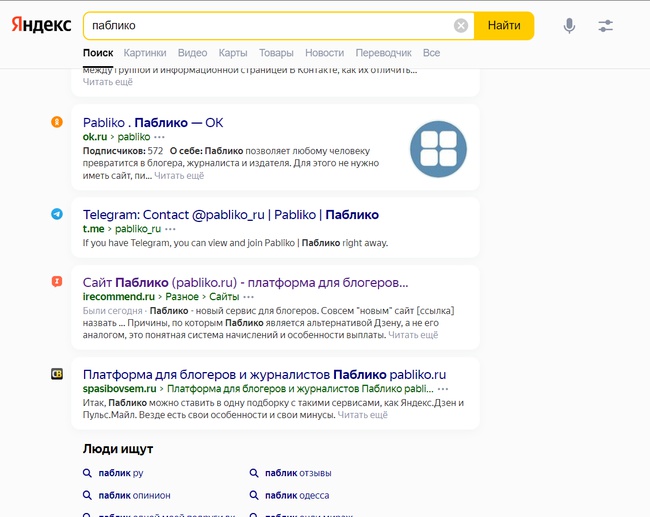Switch to the Новости tab
650x517 pixels.
[325, 53]
